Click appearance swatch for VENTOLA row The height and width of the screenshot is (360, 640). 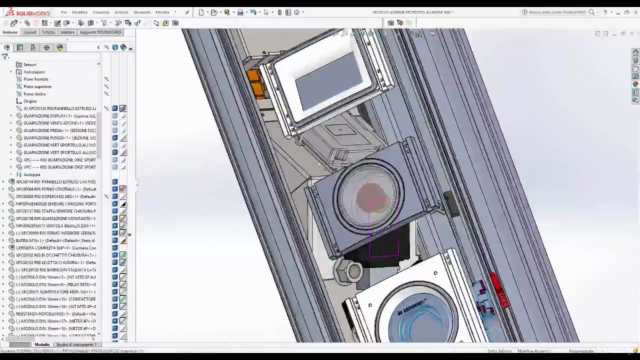click(122, 226)
